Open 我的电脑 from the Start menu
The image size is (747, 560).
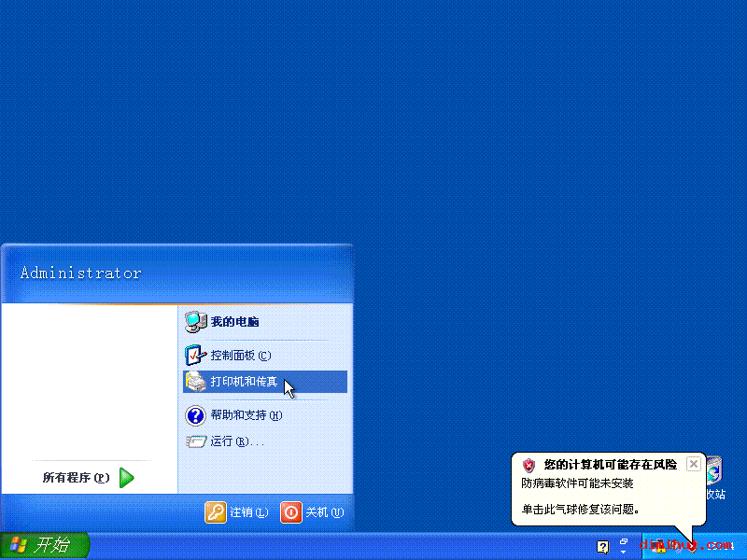[265, 322]
